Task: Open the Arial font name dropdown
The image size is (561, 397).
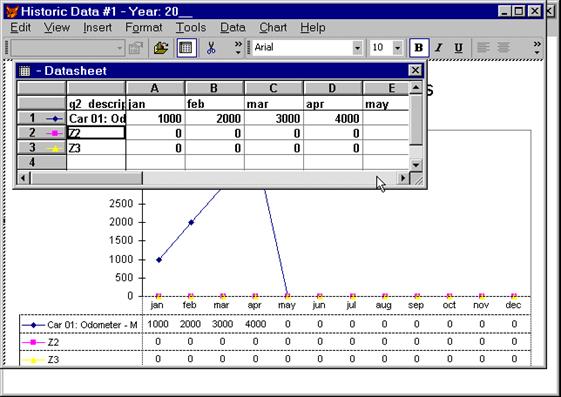Action: click(x=357, y=48)
